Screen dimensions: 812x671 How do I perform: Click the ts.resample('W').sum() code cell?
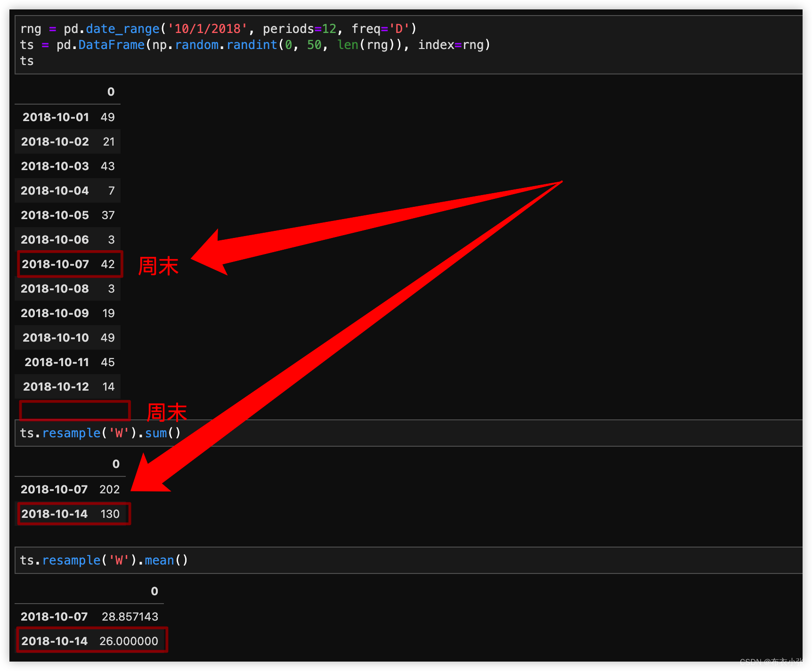tap(409, 433)
